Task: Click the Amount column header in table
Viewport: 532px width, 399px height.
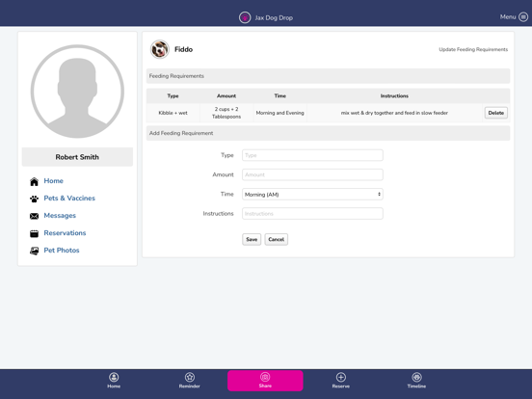Action: coord(226,96)
